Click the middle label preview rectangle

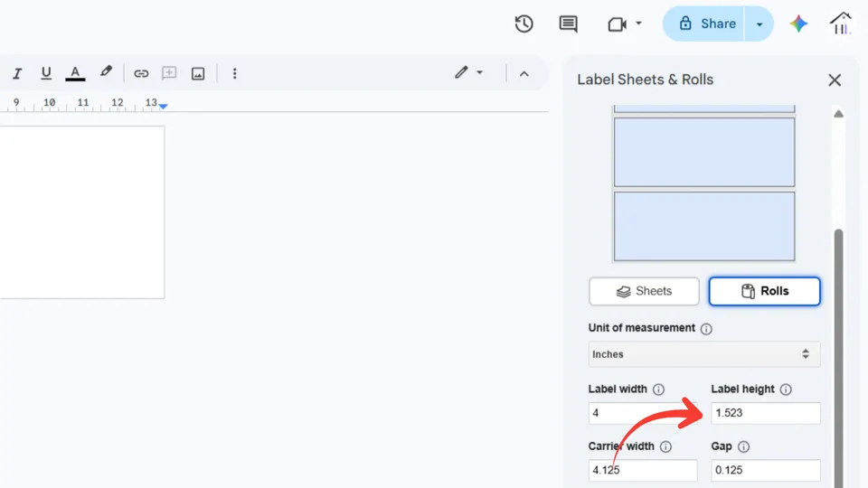click(x=704, y=152)
